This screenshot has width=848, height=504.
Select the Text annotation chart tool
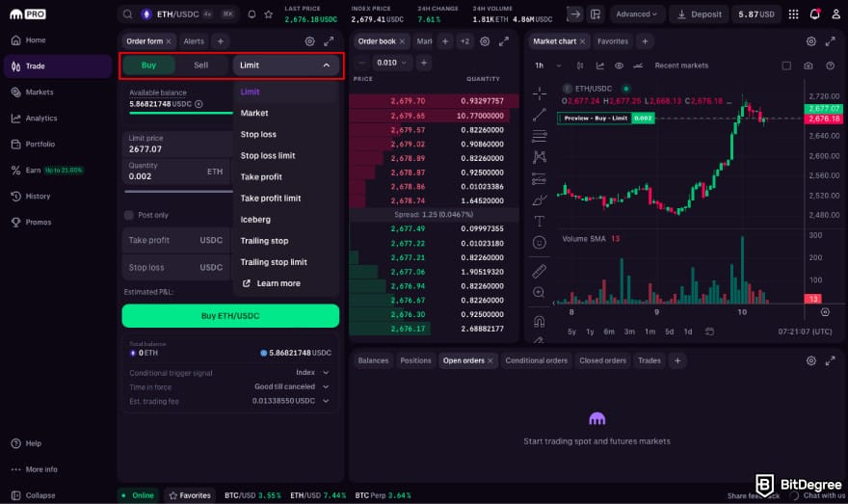[x=540, y=222]
